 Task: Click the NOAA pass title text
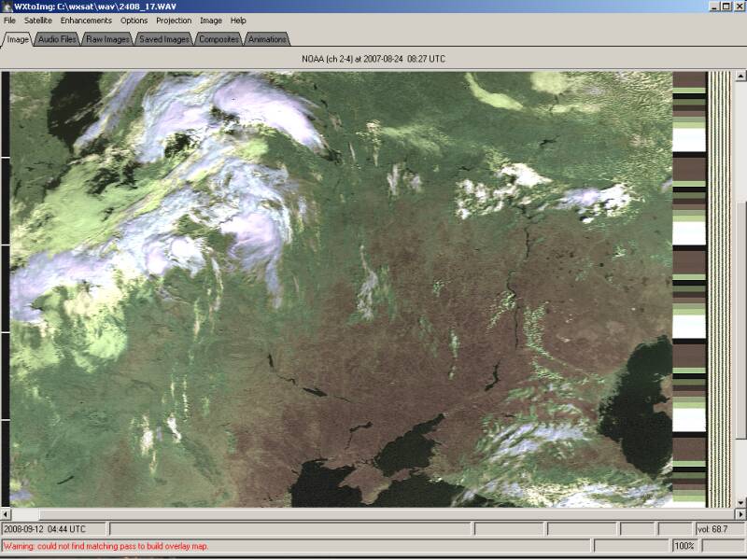click(x=373, y=59)
